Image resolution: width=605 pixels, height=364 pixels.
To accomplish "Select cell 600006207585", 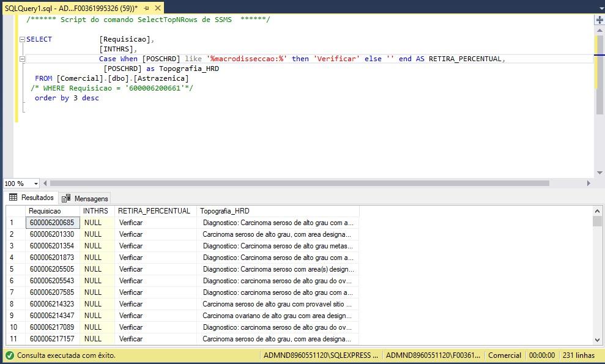I will pos(53,292).
